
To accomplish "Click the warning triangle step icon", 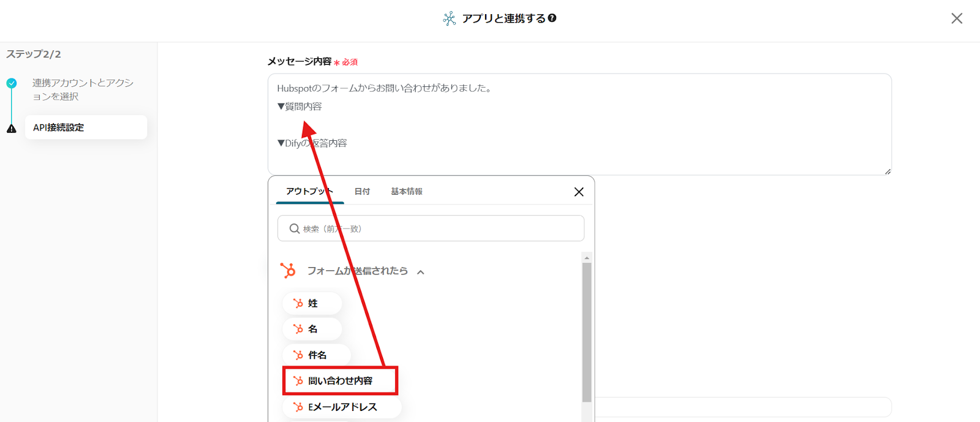I will [x=12, y=129].
